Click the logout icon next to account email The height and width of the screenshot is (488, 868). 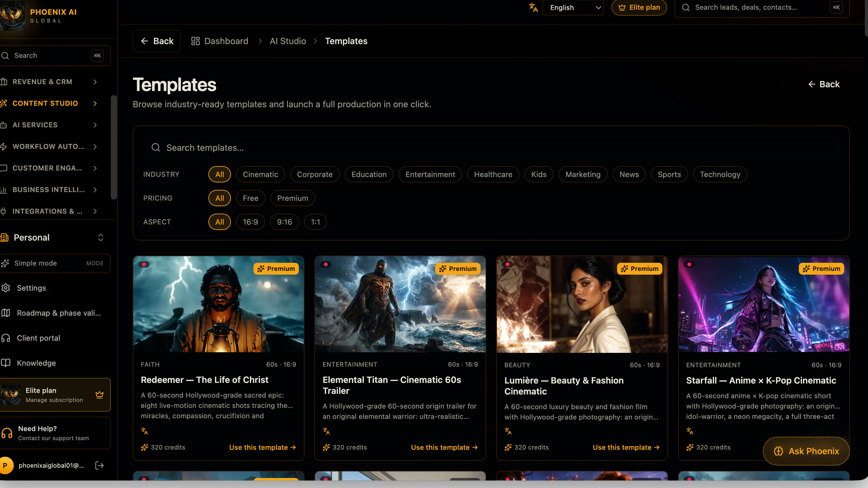pyautogui.click(x=100, y=465)
